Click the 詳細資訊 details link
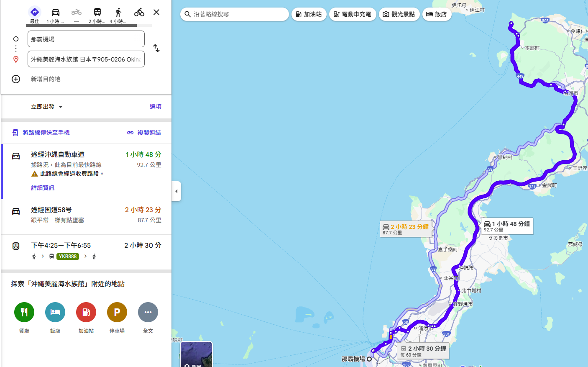588x367 pixels. 43,188
